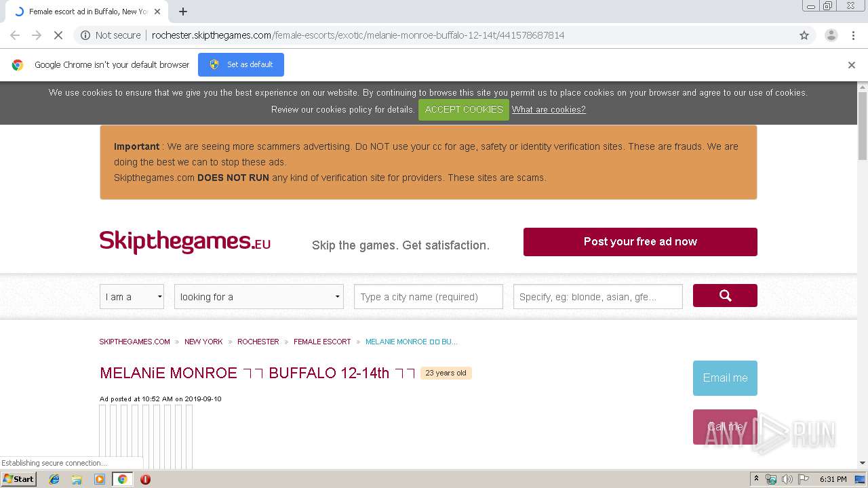Open Internet Explorer from the taskbar
868x488 pixels.
(54, 479)
